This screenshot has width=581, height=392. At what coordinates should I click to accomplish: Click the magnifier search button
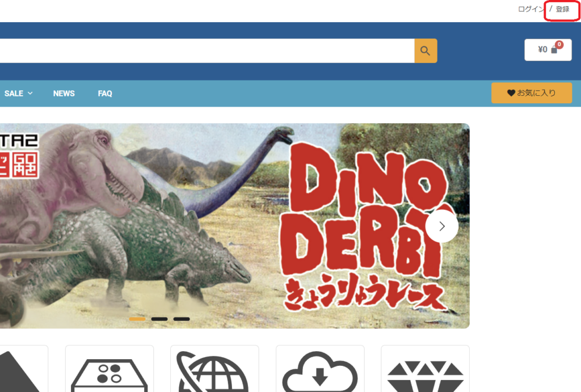point(426,50)
